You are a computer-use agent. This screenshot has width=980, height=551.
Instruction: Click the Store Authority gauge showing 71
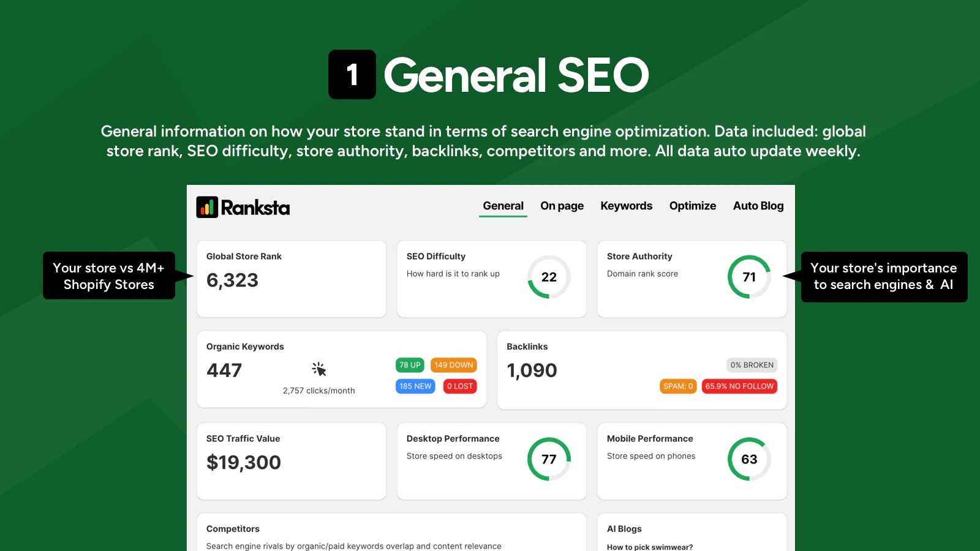pos(749,277)
